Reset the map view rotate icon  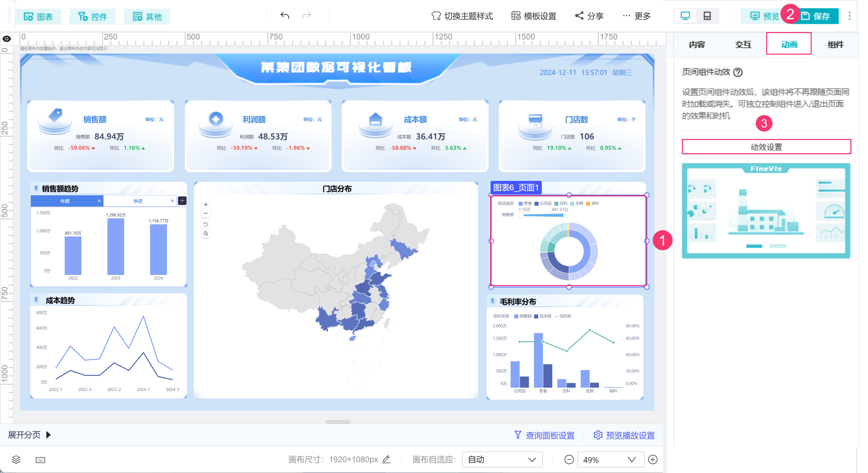click(x=206, y=224)
